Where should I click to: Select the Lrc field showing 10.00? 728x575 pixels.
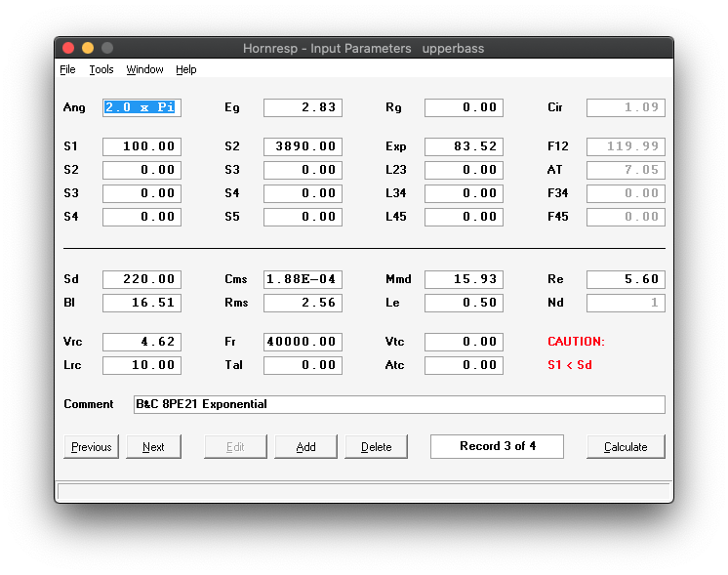click(x=142, y=365)
